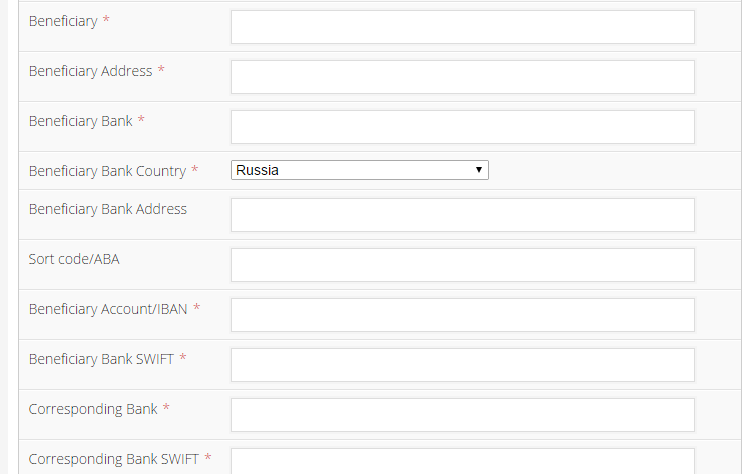746x474 pixels.
Task: Select the "Beneficiary Bank" label
Action: click(x=81, y=121)
